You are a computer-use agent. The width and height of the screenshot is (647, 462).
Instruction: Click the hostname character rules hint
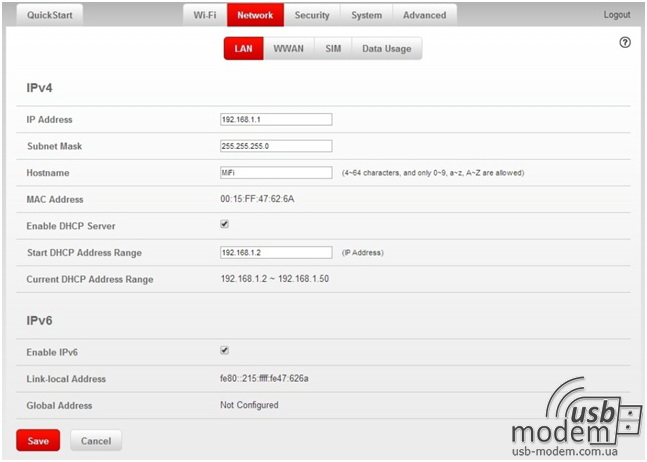click(433, 173)
